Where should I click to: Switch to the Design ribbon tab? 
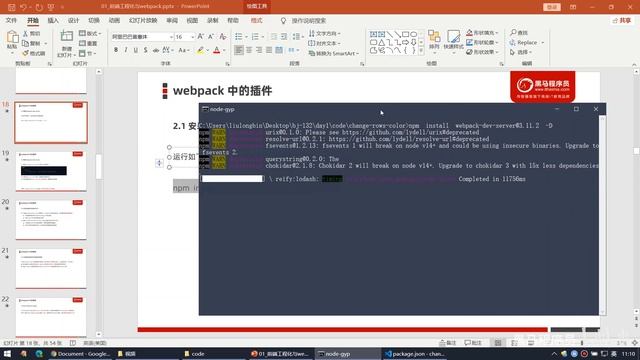[x=73, y=20]
